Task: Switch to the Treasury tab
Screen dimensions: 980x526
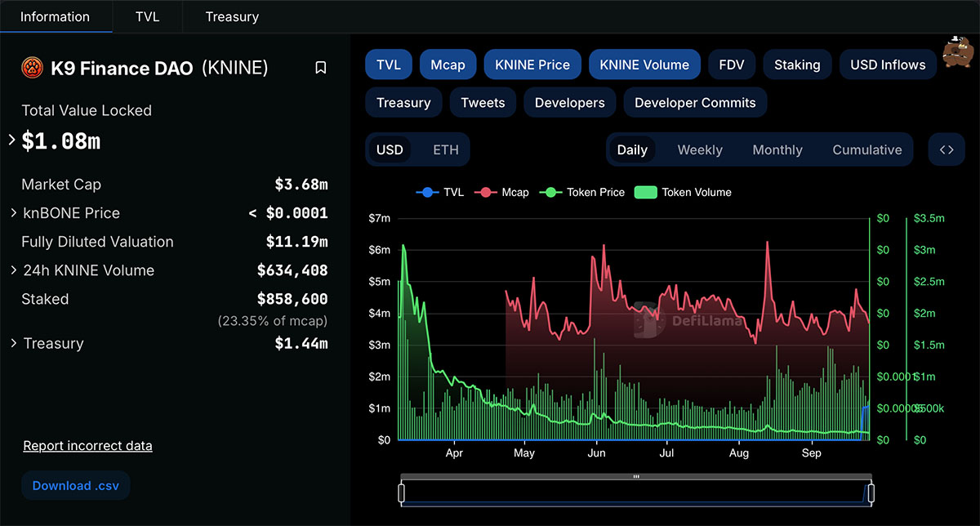Action: (x=232, y=16)
